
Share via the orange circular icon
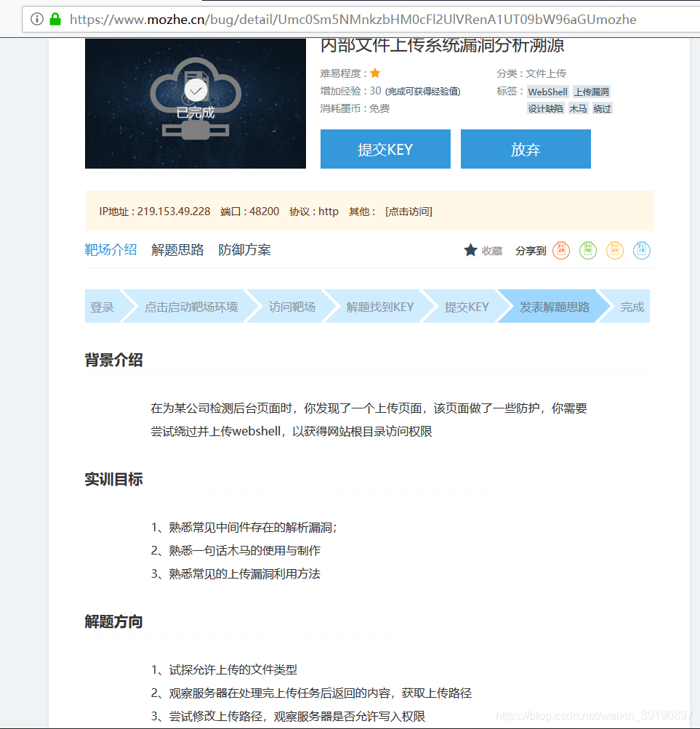coord(614,251)
